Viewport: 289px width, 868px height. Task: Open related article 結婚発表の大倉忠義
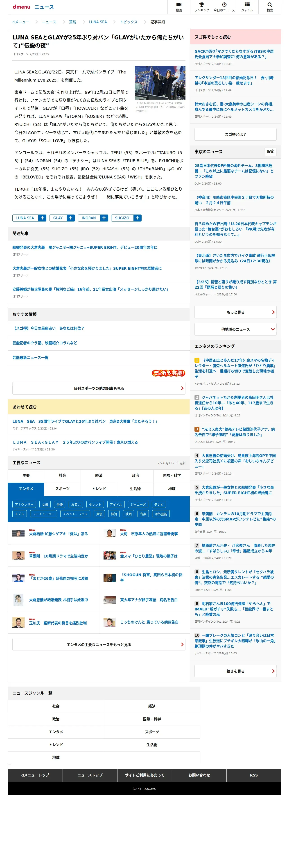85,247
